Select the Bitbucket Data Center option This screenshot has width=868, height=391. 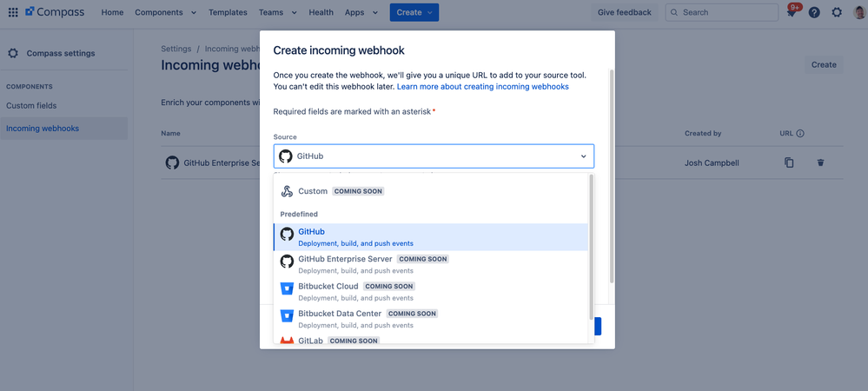pos(431,319)
